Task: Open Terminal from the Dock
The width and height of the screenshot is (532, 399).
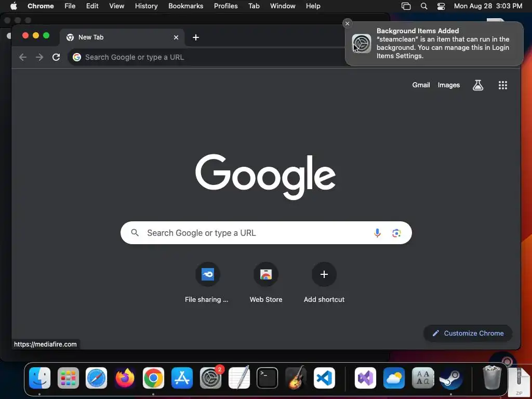Action: tap(268, 378)
